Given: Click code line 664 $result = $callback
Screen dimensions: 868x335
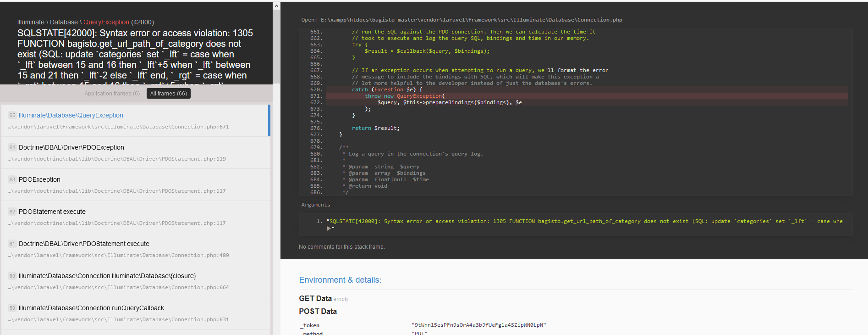Looking at the screenshot, I should [427, 51].
